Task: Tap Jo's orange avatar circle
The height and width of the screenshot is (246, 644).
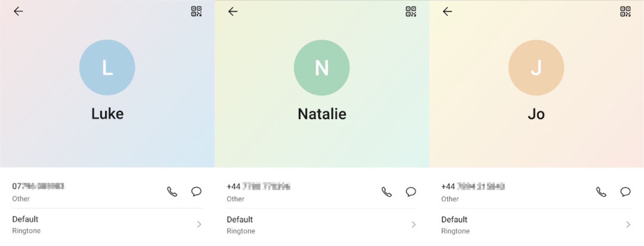Action: click(x=537, y=68)
